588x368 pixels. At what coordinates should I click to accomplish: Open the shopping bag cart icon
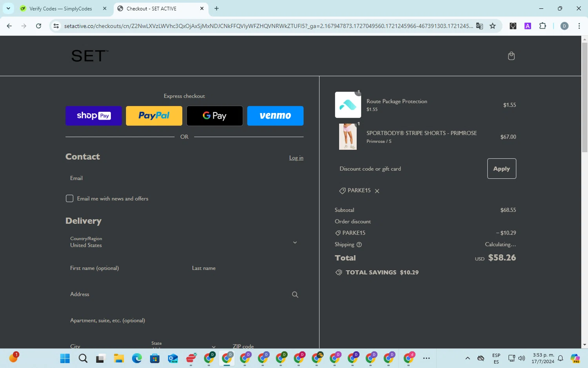point(511,56)
